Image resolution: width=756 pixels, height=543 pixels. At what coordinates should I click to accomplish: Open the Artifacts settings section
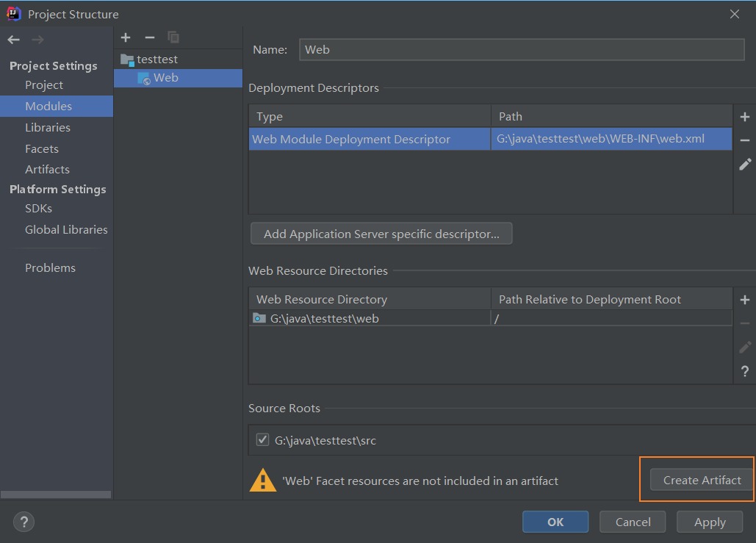(x=47, y=169)
